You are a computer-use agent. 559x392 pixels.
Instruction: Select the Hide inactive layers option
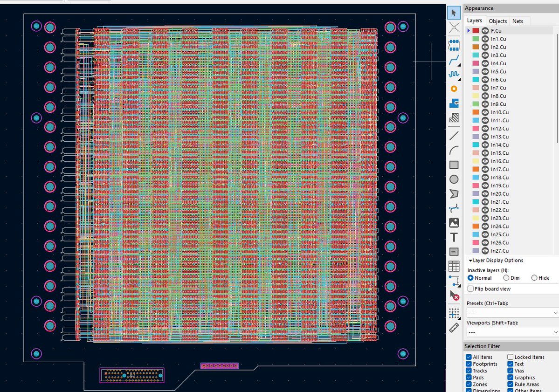534,278
